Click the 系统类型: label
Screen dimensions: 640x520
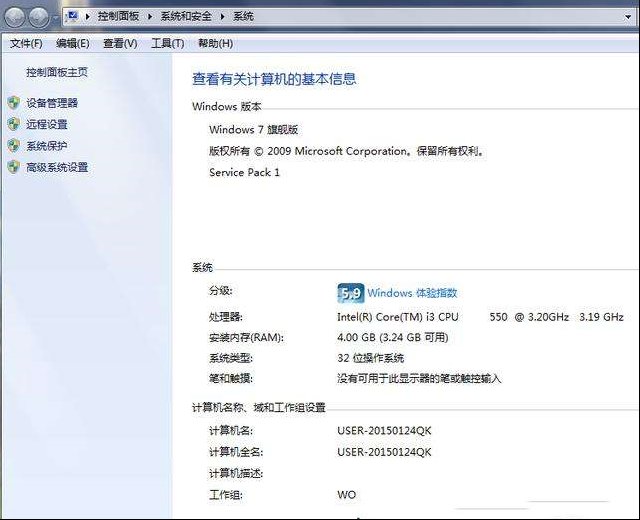click(x=231, y=358)
